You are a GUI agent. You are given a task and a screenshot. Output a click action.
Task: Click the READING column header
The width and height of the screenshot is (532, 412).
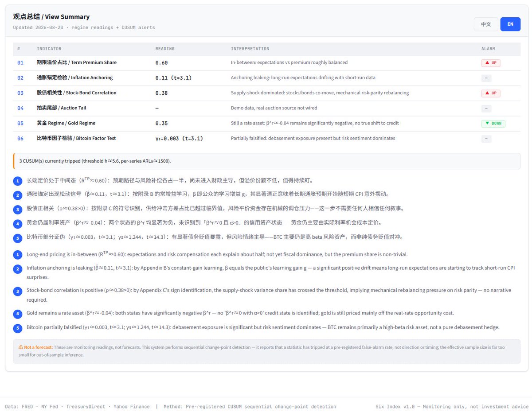[165, 49]
